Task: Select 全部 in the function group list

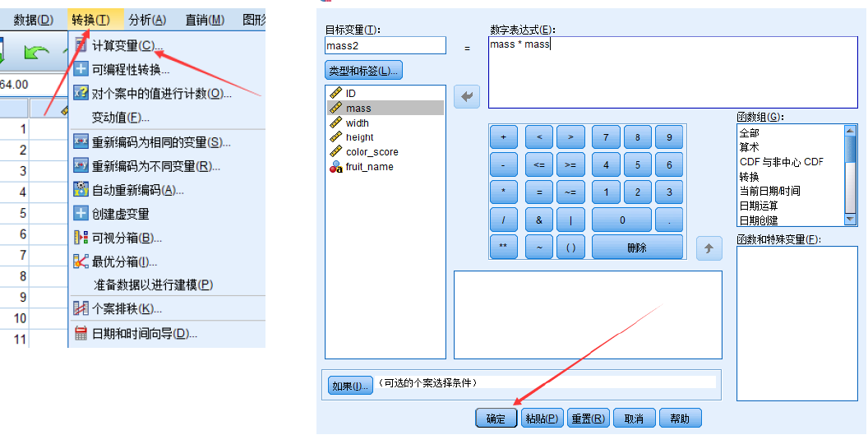Action: (x=750, y=133)
